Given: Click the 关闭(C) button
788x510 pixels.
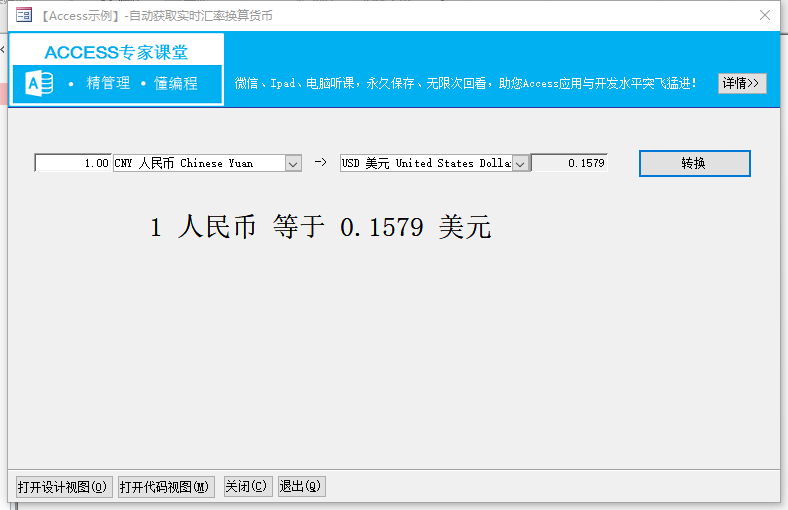Looking at the screenshot, I should [248, 486].
